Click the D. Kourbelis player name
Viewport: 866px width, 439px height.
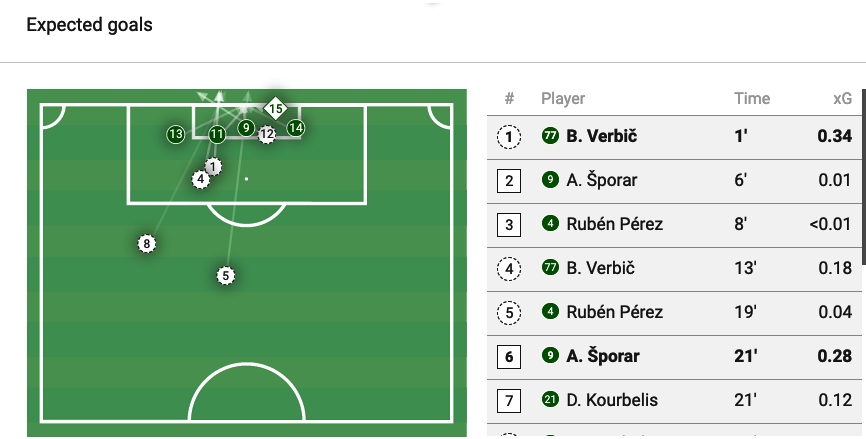click(x=612, y=401)
